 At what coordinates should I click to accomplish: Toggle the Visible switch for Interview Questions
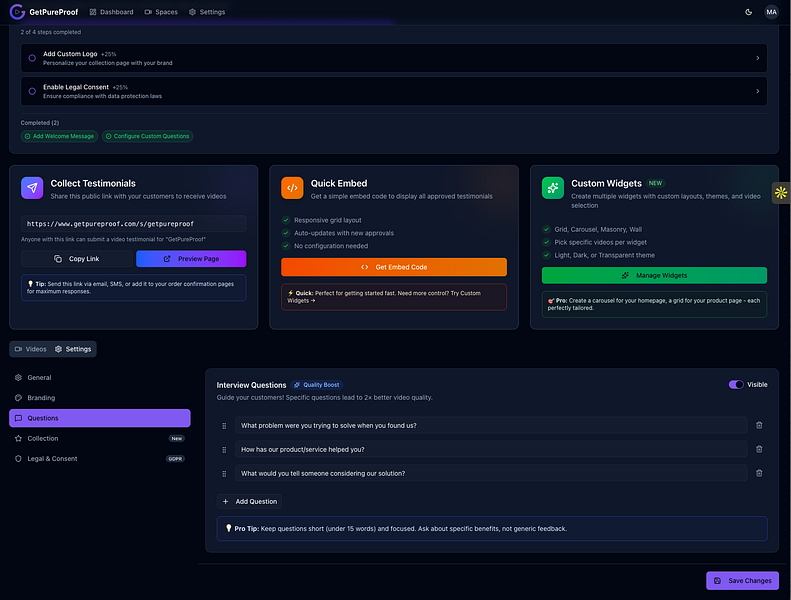[x=736, y=385]
